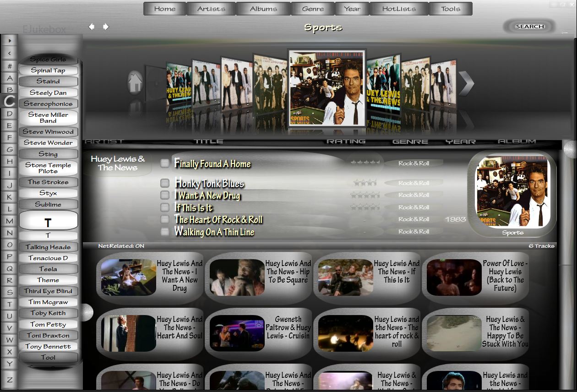
Task: Go back with the left navigation arrow
Action: pyautogui.click(x=92, y=27)
